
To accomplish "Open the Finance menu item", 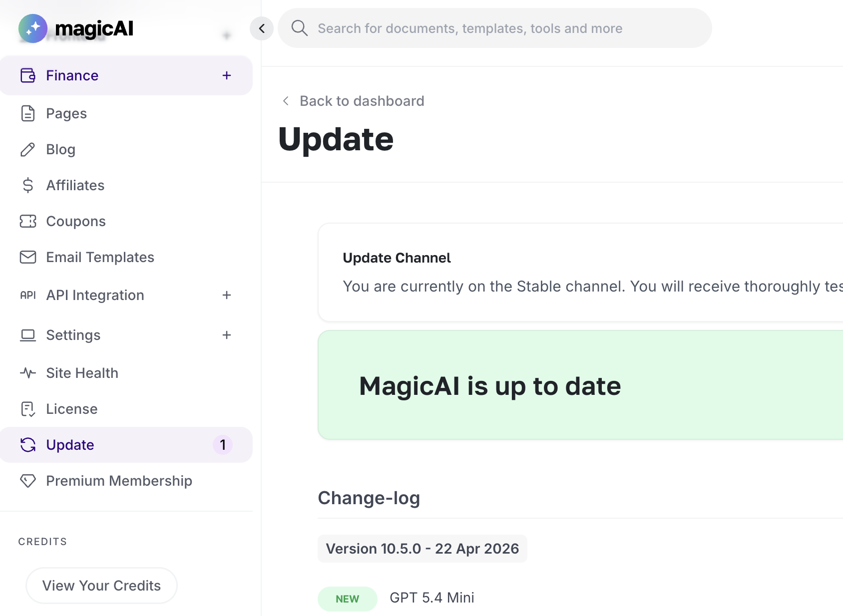I will (126, 75).
